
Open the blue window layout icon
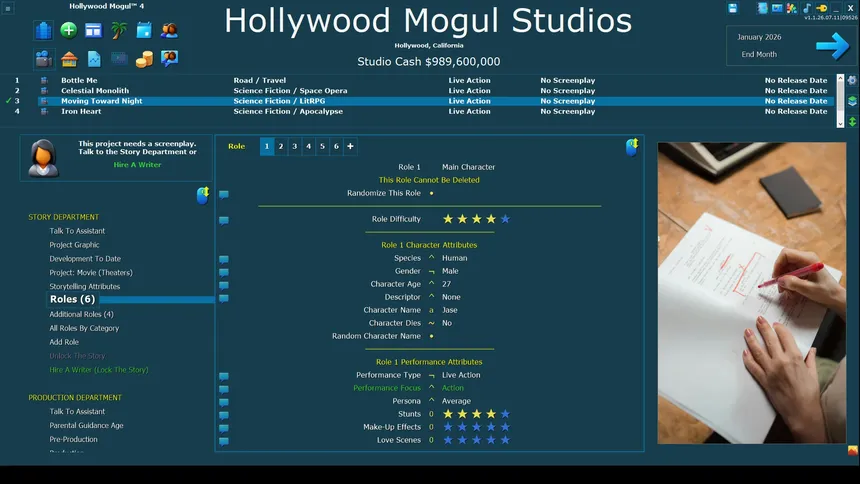coord(93,30)
